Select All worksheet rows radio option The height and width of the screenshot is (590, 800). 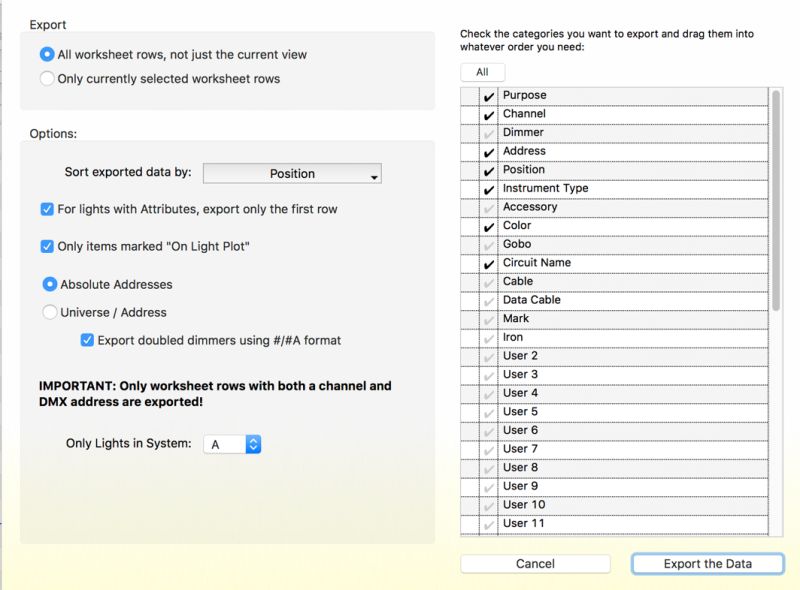(46, 54)
